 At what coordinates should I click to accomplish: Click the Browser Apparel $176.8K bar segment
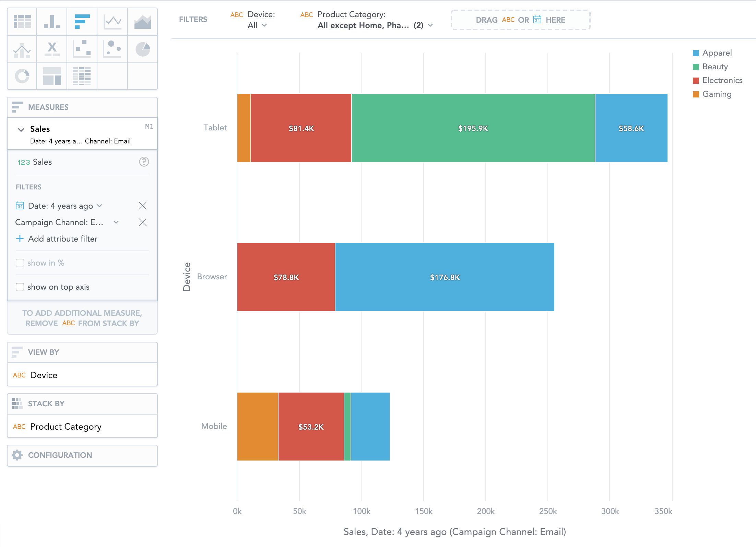coord(445,277)
